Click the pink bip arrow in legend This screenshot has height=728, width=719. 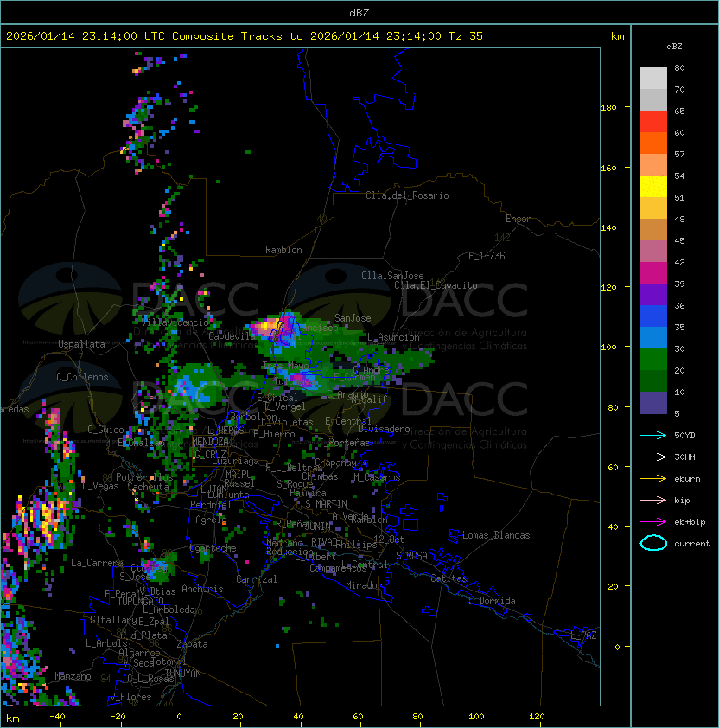click(653, 500)
